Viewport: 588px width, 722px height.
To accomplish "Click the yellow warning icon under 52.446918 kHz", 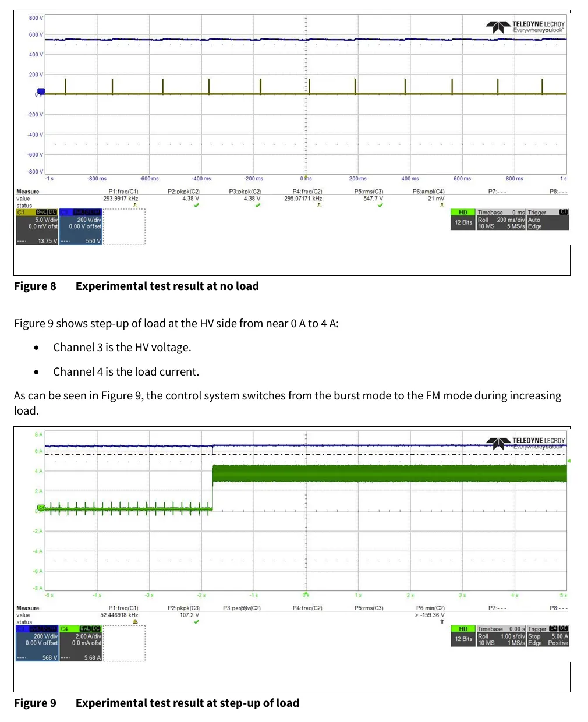I will 135,622.
